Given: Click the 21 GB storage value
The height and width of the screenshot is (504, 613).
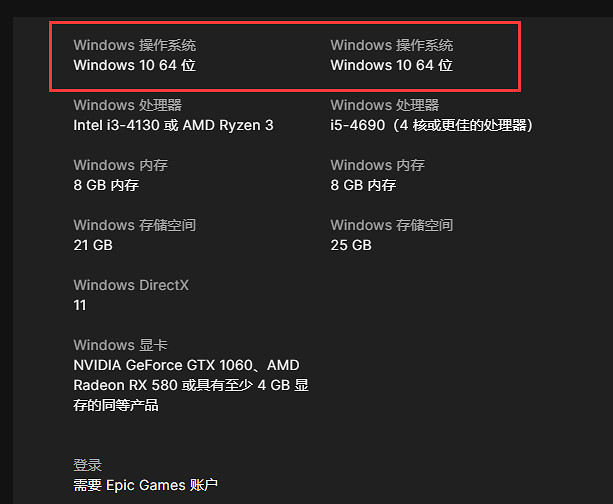Looking at the screenshot, I should click(x=93, y=245).
